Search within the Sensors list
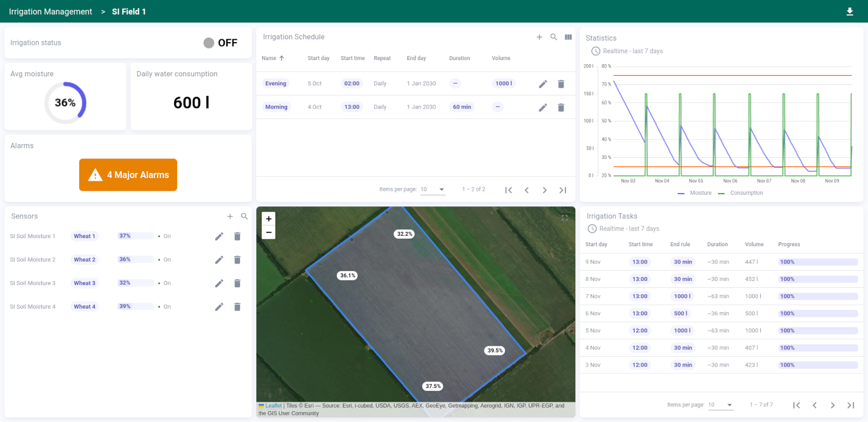The image size is (868, 422). 244,216
